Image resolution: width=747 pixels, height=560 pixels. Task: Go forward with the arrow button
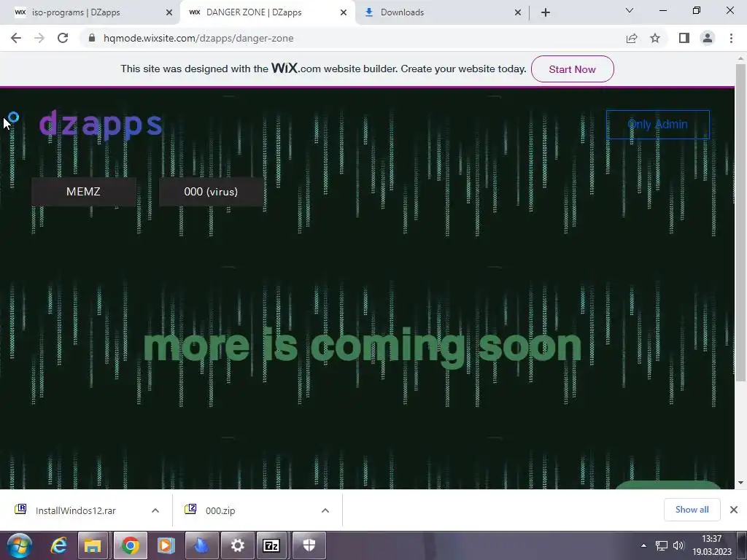coord(39,38)
